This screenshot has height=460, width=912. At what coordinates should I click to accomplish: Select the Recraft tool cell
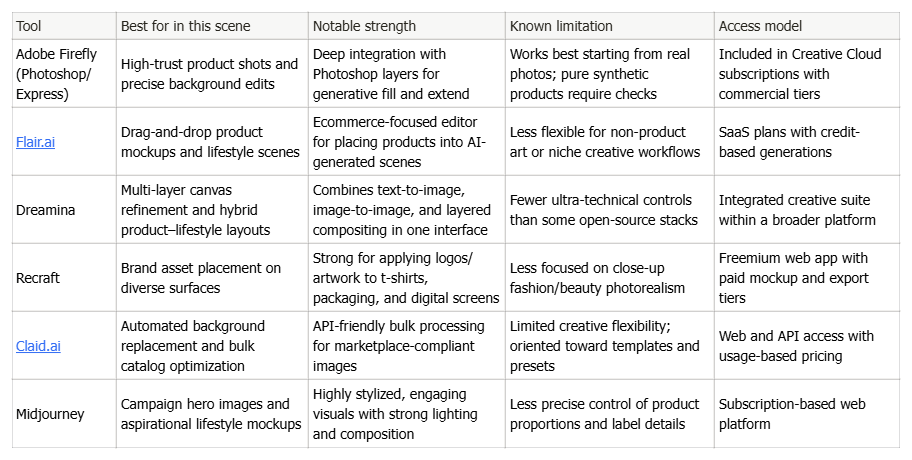64,278
